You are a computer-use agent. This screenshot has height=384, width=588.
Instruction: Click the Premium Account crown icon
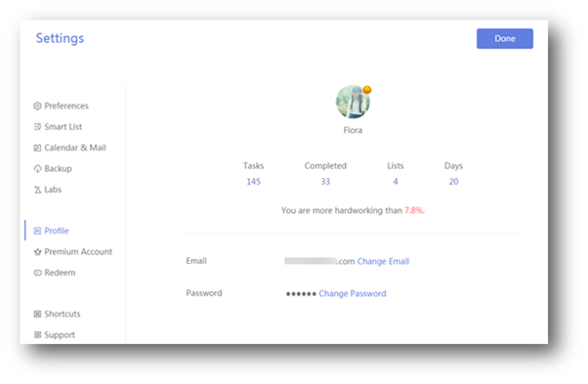tap(37, 252)
